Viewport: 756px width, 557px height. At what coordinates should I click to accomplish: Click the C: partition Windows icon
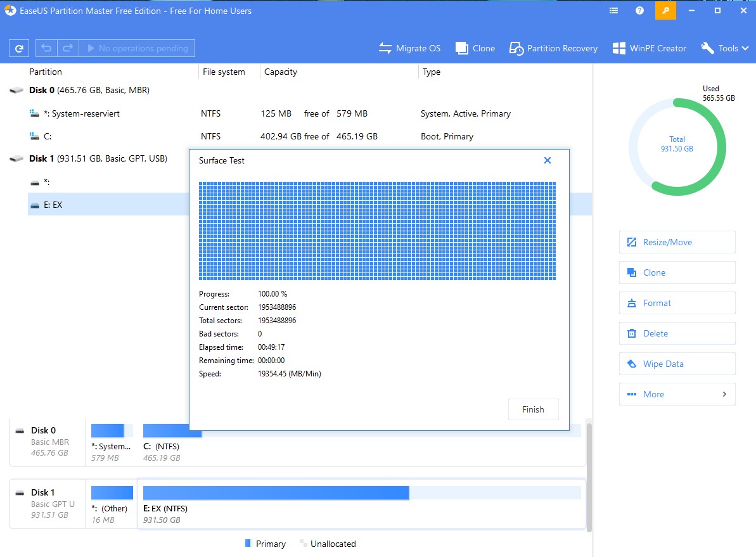coord(34,136)
